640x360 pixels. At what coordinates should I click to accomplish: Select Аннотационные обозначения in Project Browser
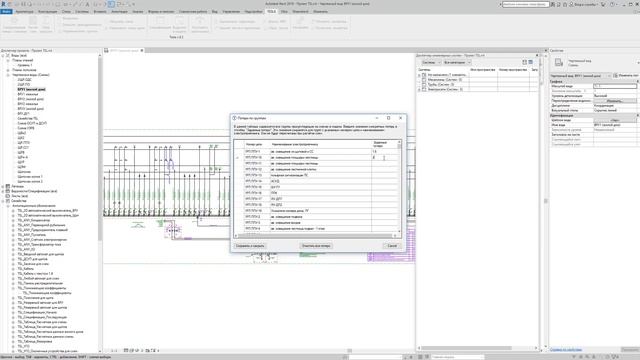[x=34, y=206]
